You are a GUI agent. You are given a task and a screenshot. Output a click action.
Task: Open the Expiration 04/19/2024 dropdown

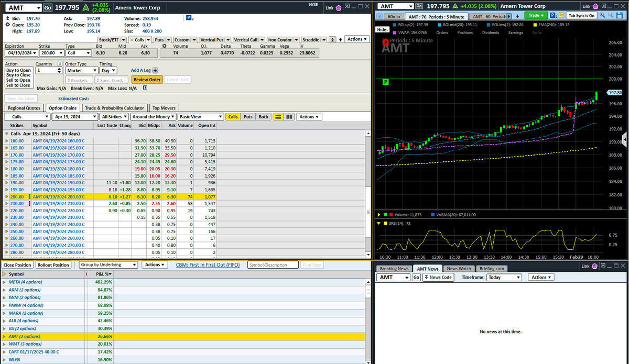click(21, 53)
